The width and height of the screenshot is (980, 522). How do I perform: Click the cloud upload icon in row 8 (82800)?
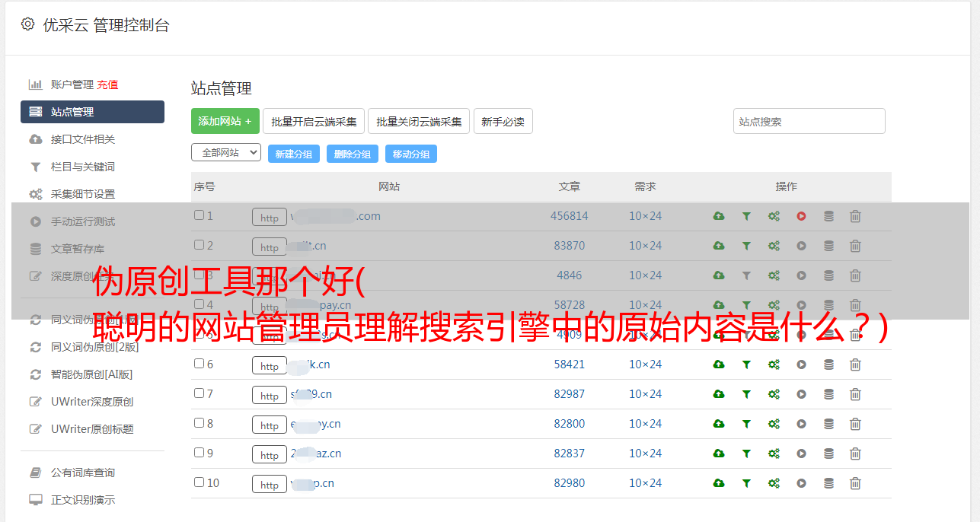click(x=719, y=424)
